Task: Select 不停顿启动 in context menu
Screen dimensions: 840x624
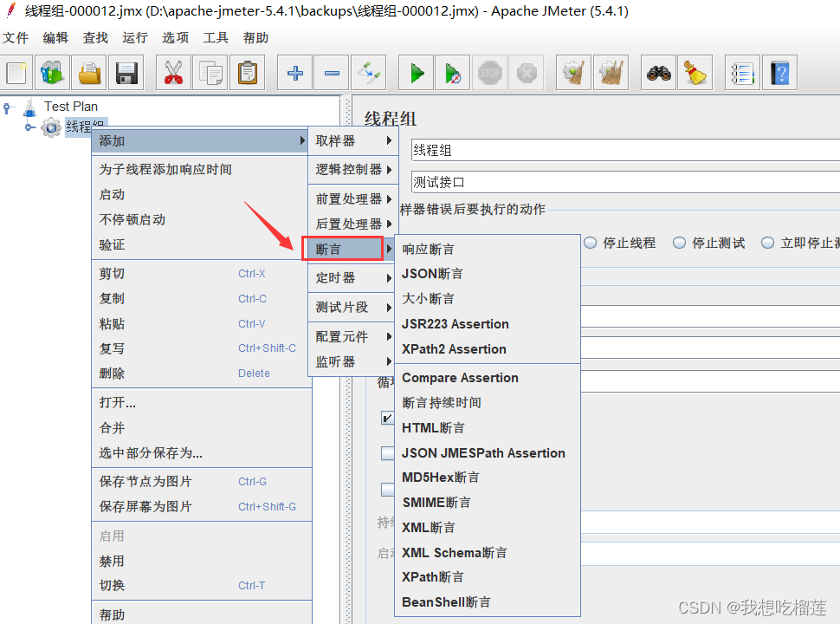Action: click(202, 220)
